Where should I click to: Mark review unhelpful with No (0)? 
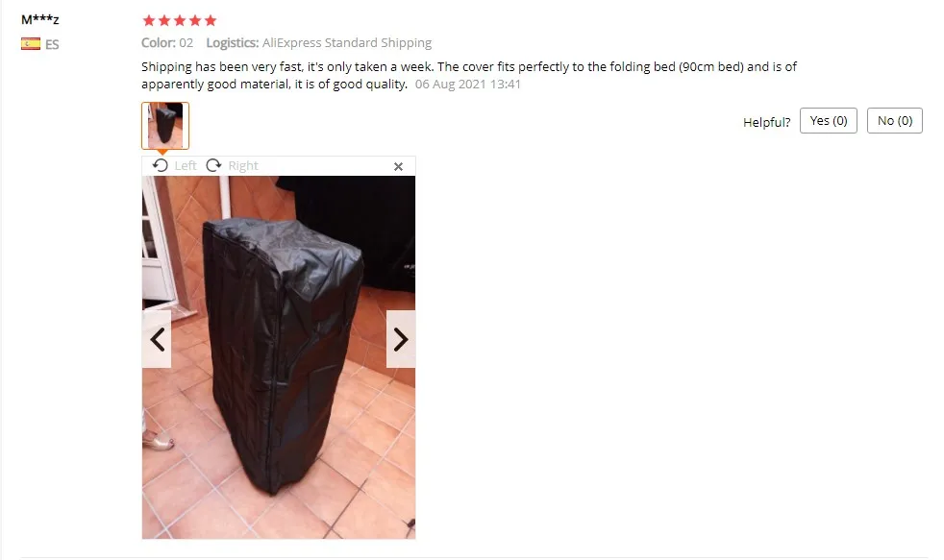pyautogui.click(x=895, y=121)
